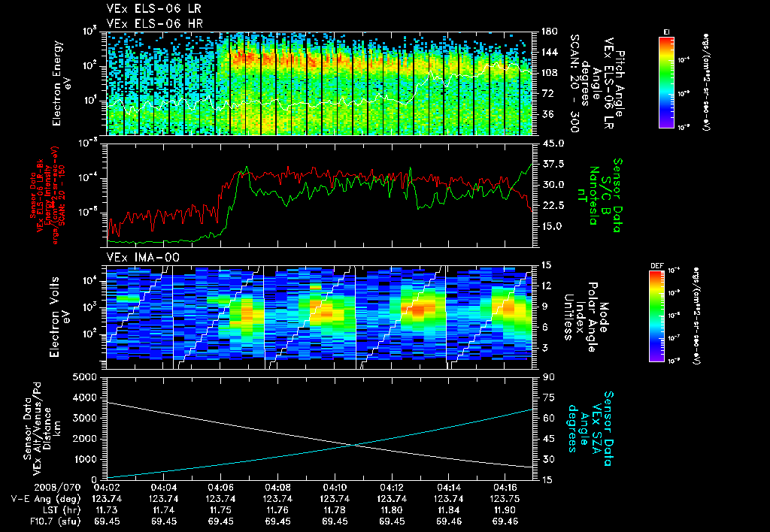Image resolution: width=770 pixels, height=532 pixels.
Task: Click the EI color scale bar
Action: click(x=666, y=83)
